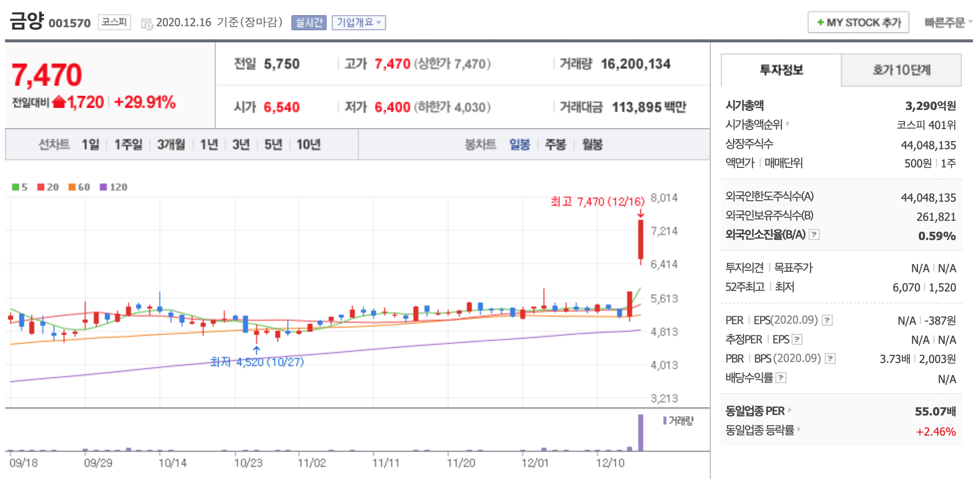Click the 최고 7,470 (12/16) chart marker
This screenshot has width=980, height=479.
click(x=597, y=202)
